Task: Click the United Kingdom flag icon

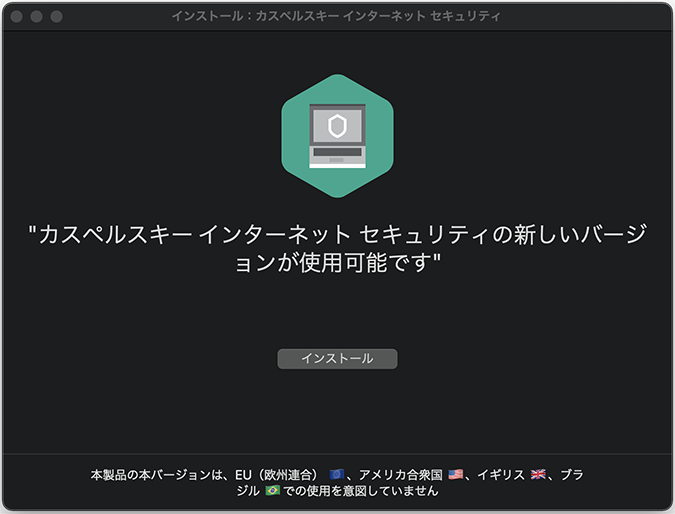Action: click(x=538, y=474)
